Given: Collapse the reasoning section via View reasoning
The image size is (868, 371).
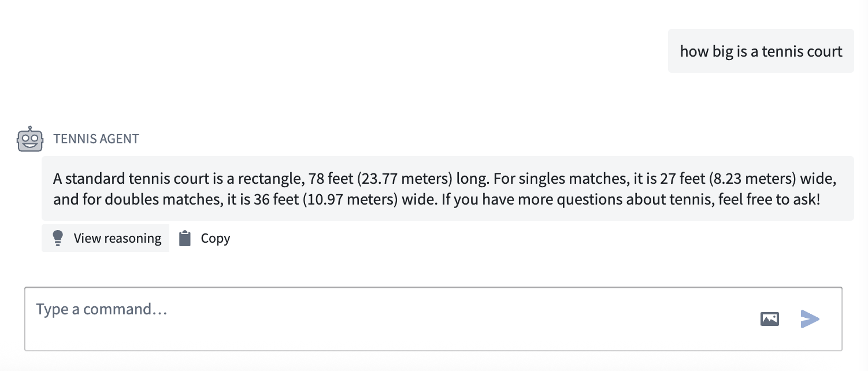Looking at the screenshot, I should 105,238.
